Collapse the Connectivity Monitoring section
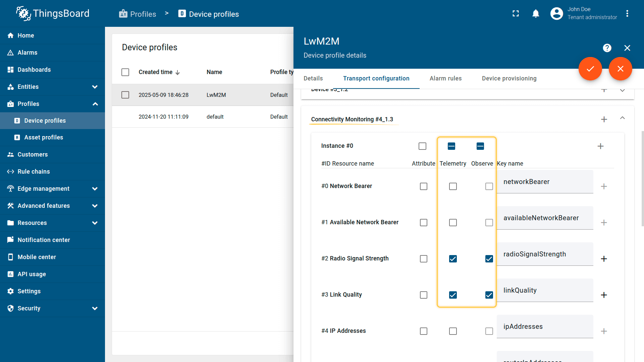This screenshot has height=362, width=644. (622, 118)
